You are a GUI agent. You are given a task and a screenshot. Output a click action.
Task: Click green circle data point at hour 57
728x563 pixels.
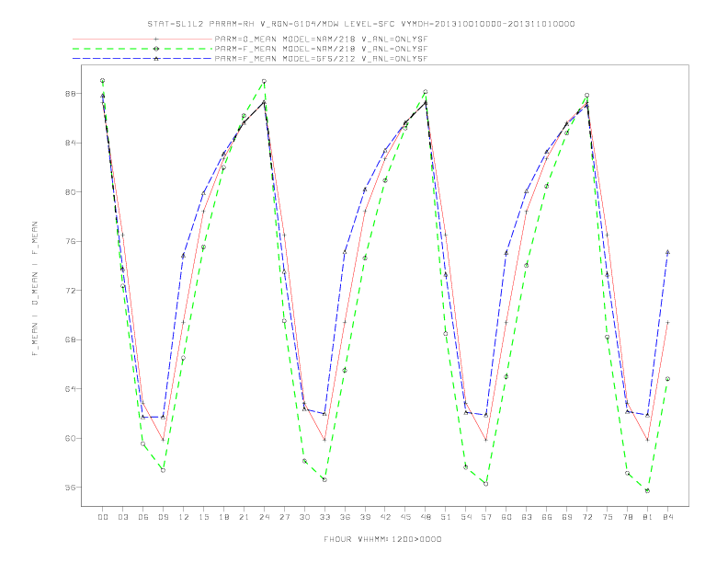pos(486,484)
